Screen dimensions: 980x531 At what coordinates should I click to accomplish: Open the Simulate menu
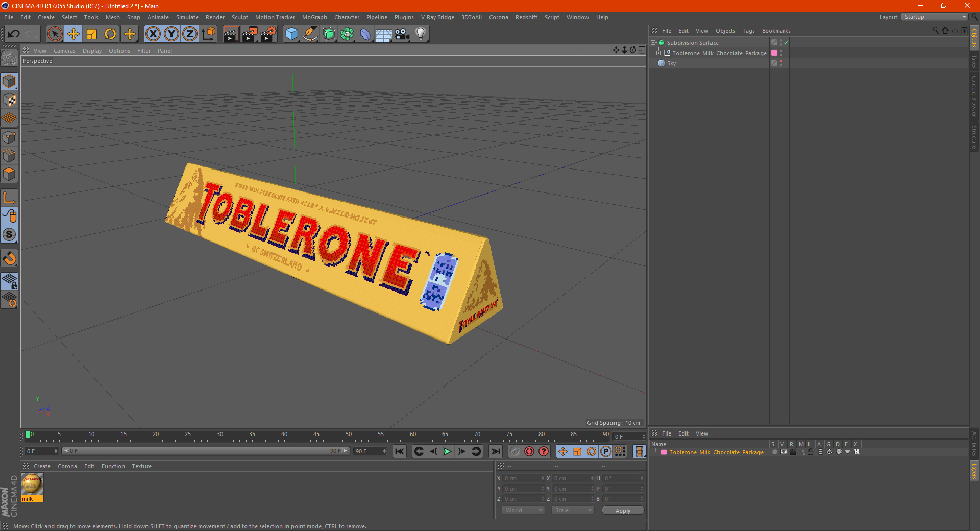coord(187,17)
